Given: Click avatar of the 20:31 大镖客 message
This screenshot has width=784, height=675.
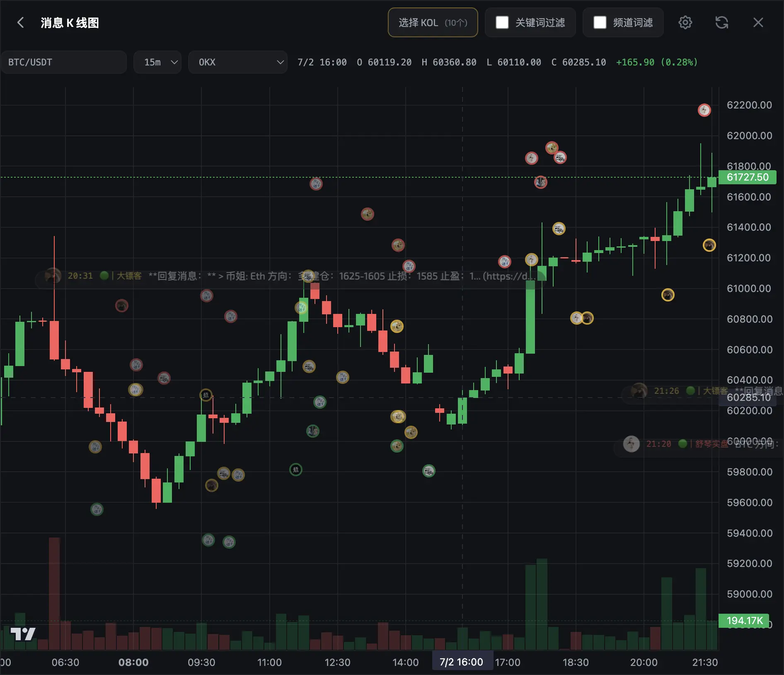Looking at the screenshot, I should [53, 276].
